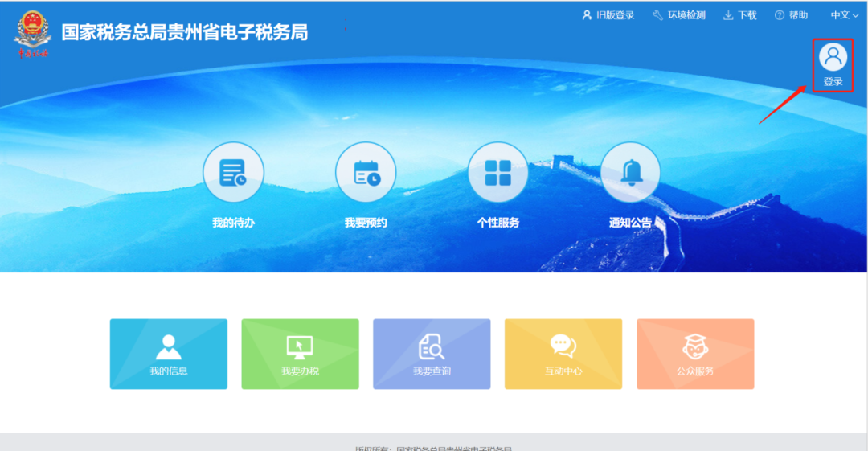Click the 通知公告 label text

pos(630,223)
